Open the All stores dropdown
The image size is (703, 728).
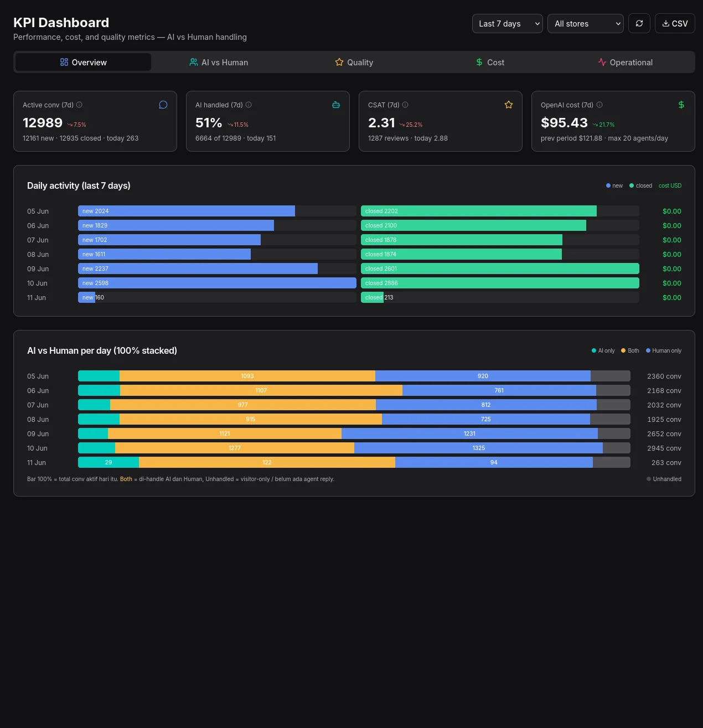pyautogui.click(x=585, y=24)
